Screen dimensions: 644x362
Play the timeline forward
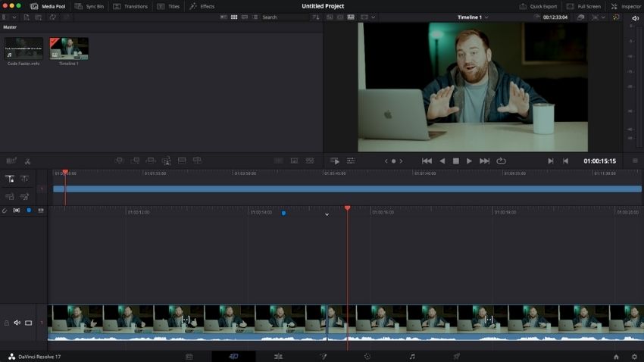pos(469,161)
